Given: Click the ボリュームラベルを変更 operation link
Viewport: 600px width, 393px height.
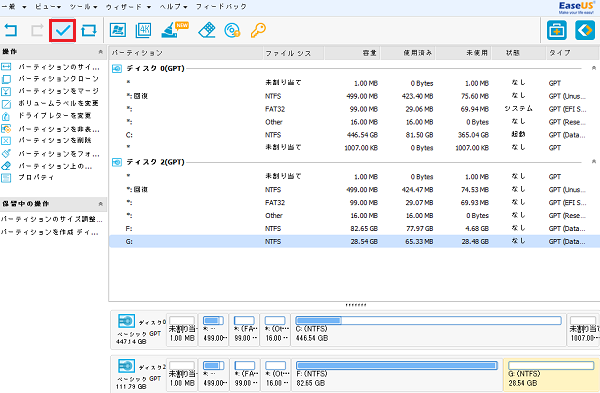Looking at the screenshot, I should (59, 103).
